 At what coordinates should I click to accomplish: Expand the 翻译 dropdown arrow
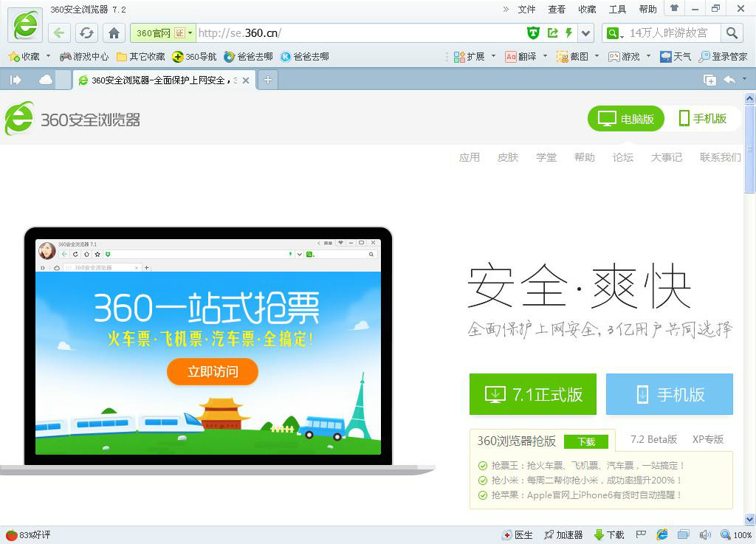point(545,56)
